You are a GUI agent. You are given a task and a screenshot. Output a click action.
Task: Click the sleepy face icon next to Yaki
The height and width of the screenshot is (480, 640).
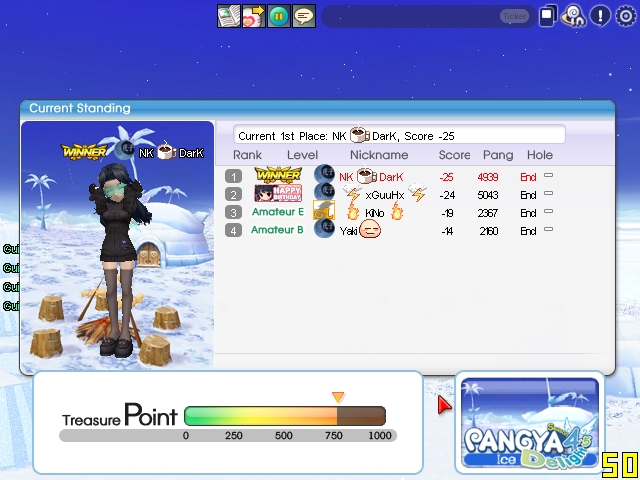(x=370, y=229)
